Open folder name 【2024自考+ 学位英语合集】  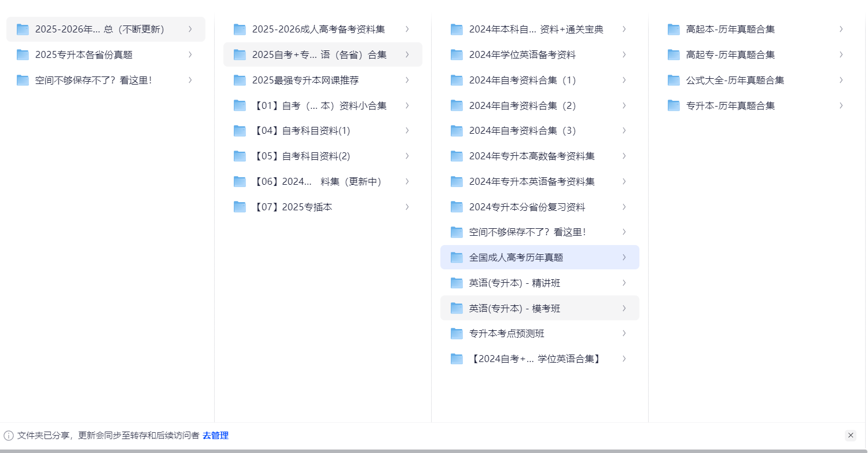click(x=536, y=359)
